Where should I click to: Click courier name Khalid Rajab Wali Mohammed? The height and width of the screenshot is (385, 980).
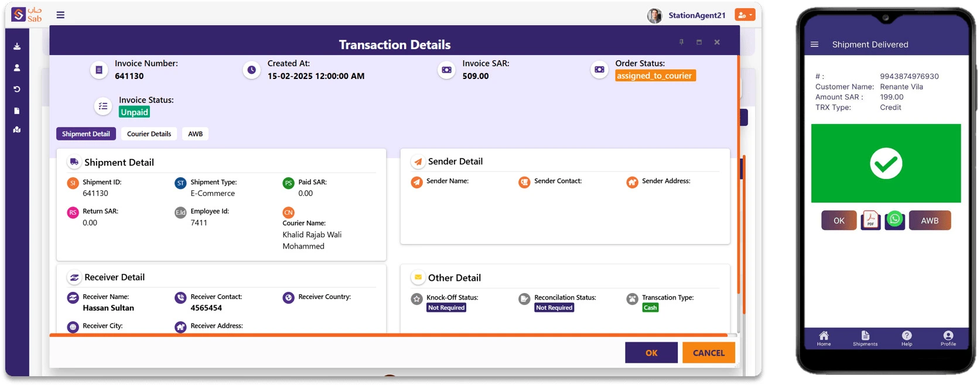(312, 240)
